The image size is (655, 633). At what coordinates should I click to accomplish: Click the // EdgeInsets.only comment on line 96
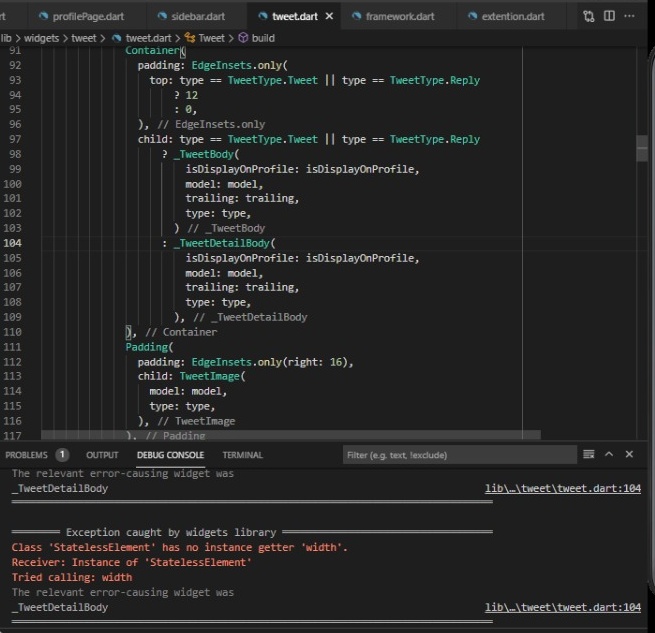(211, 124)
